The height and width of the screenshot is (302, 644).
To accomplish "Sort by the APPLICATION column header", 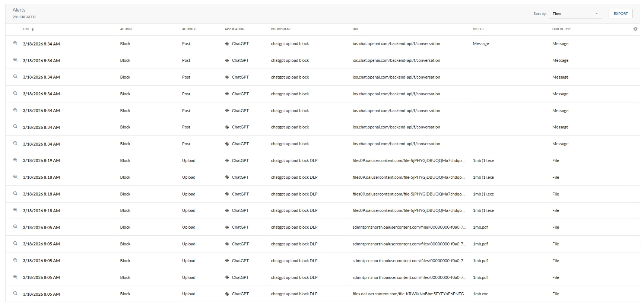I will (235, 29).
